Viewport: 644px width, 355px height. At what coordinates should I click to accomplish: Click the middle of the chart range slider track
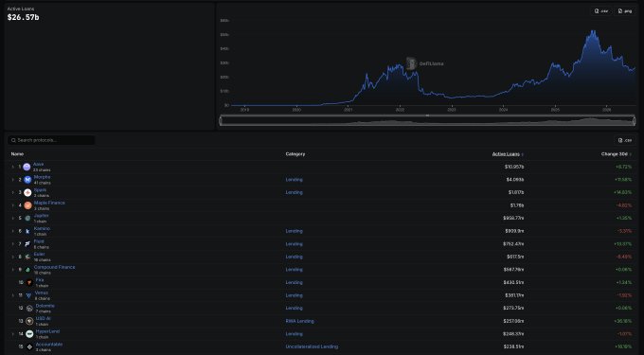click(427, 120)
